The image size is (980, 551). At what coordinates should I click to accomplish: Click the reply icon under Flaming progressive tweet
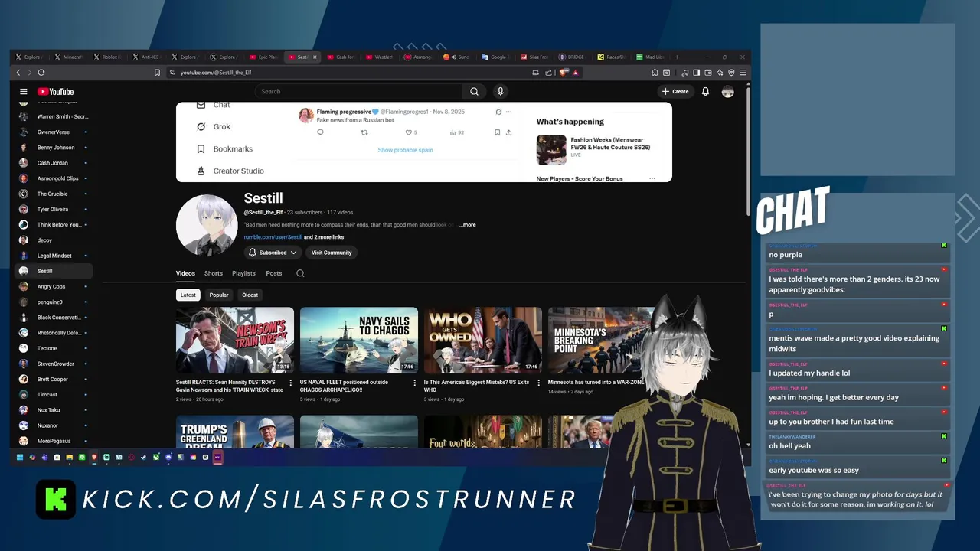pyautogui.click(x=320, y=132)
